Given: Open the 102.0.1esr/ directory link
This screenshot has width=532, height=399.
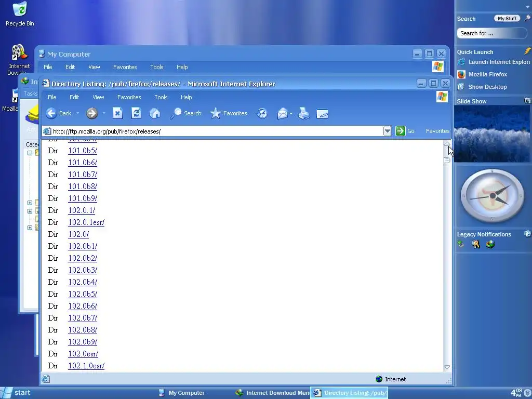Looking at the screenshot, I should click(86, 222).
